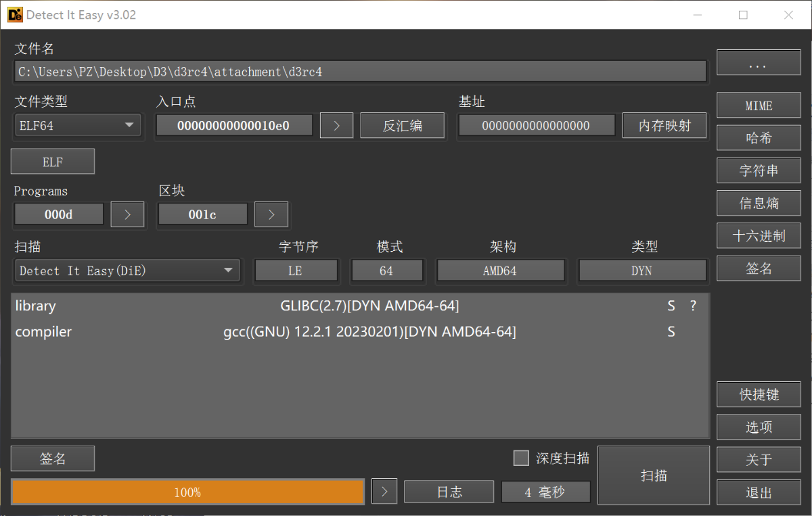Open the 哈希 (hash) tool
The height and width of the screenshot is (516, 812).
pyautogui.click(x=759, y=138)
